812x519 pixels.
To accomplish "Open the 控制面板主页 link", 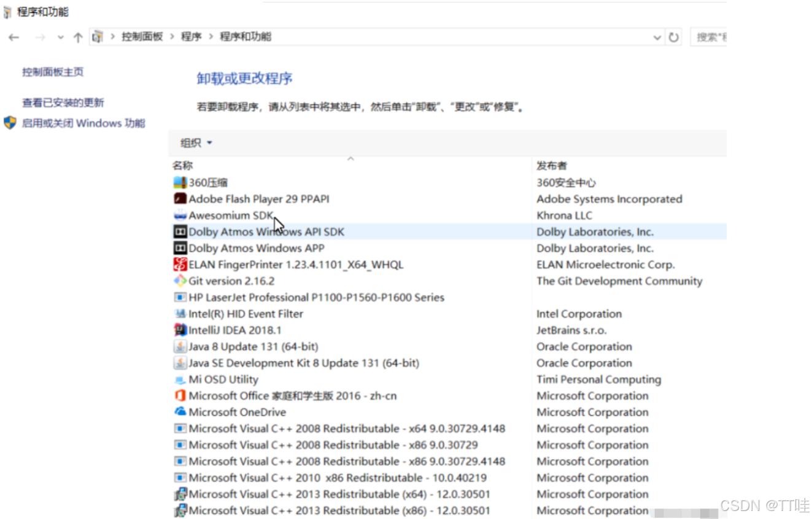I will (53, 72).
